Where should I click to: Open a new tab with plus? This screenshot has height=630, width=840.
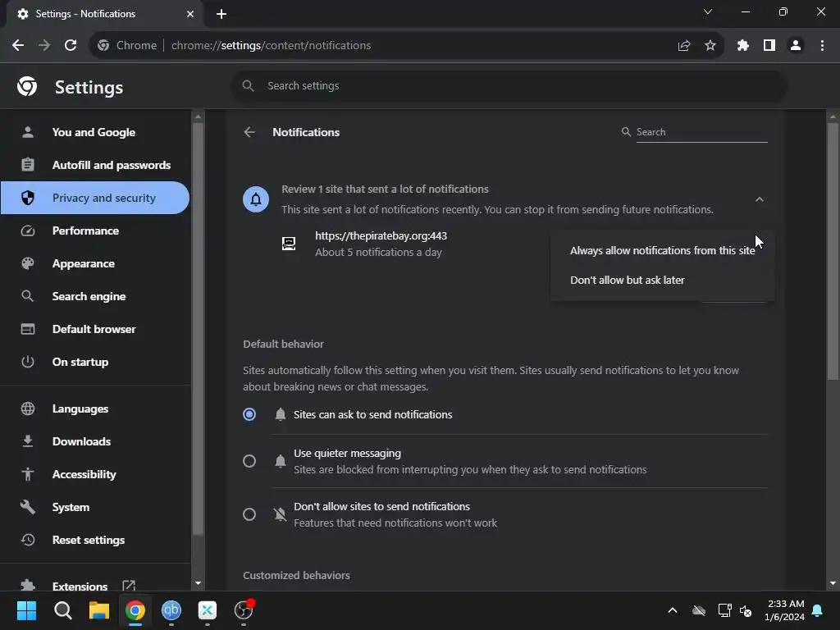tap(221, 14)
